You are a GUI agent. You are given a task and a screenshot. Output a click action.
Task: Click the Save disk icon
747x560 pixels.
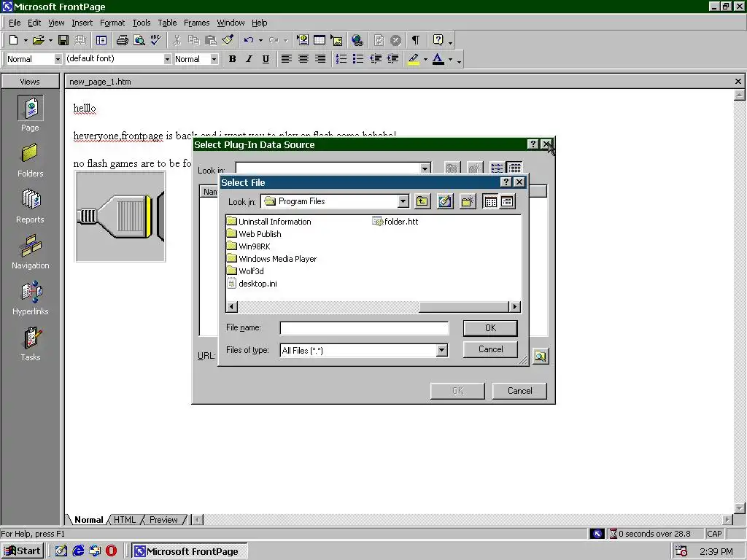[x=63, y=41]
